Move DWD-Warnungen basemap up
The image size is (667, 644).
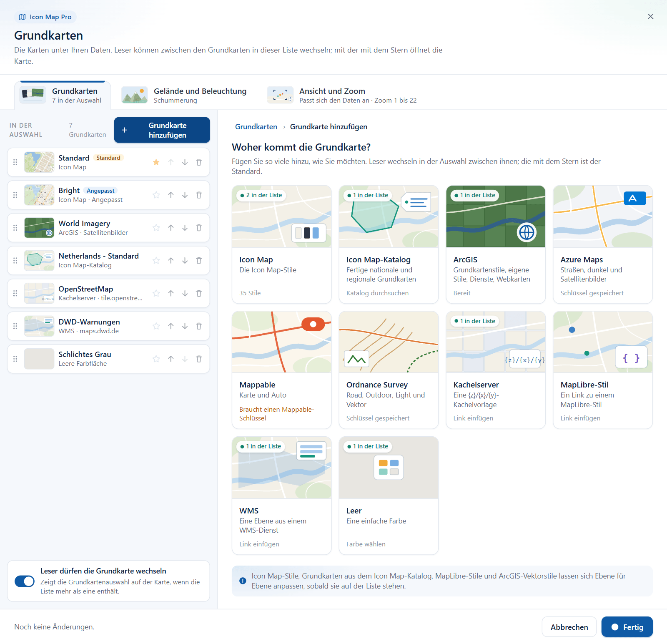171,326
